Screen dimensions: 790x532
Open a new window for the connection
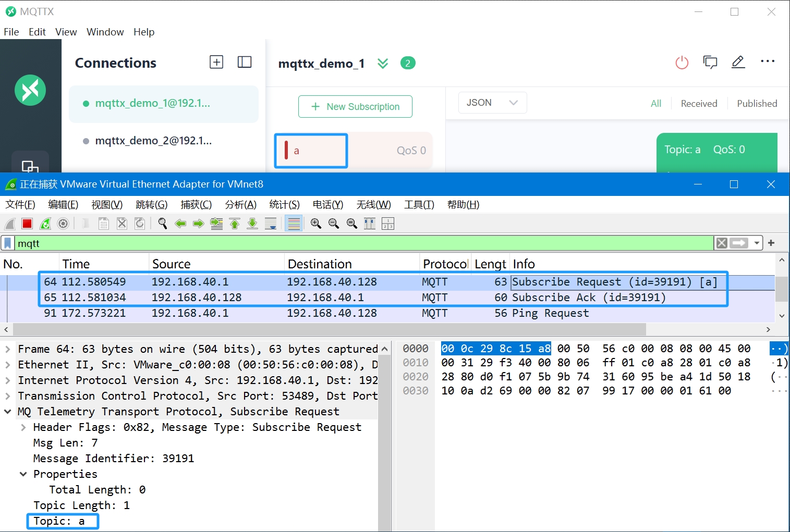coord(710,63)
